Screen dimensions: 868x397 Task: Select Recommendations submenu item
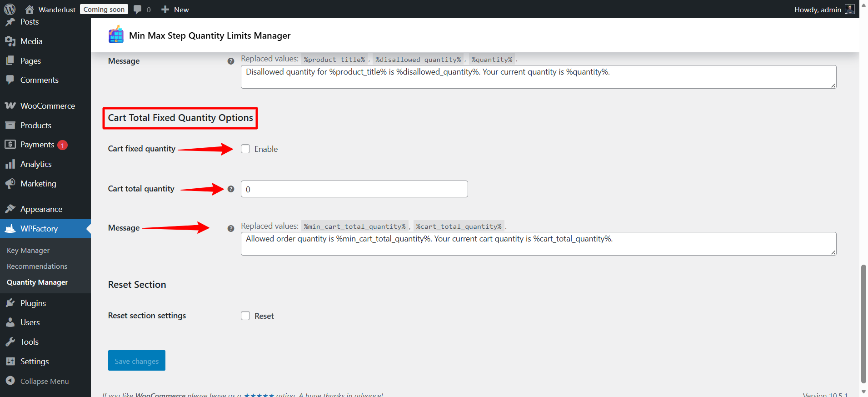point(37,266)
